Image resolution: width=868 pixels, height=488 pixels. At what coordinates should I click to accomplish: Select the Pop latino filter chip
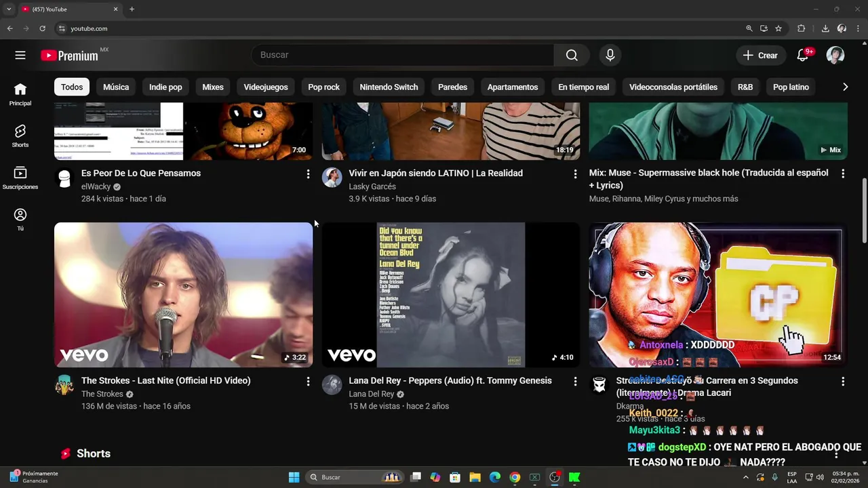(791, 87)
